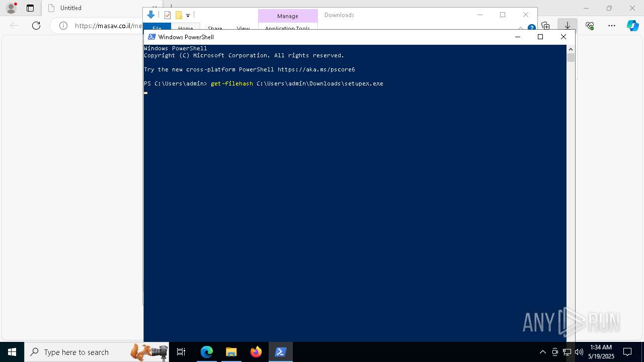View site information icon in address bar
Viewport: 644px width, 362px height.
pos(63,26)
